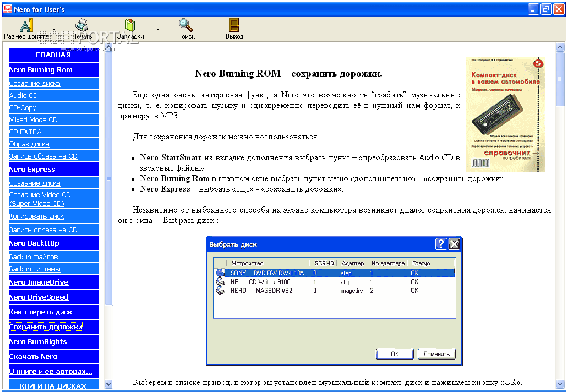Screen dimensions: 568x392
Task: Open the Mixed Mode CD link
Action: 34,120
